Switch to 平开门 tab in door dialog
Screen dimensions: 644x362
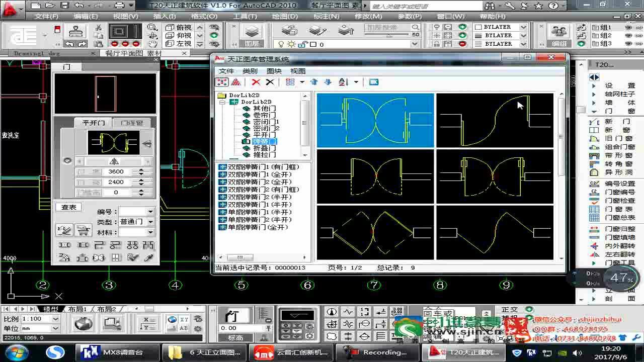tap(93, 123)
